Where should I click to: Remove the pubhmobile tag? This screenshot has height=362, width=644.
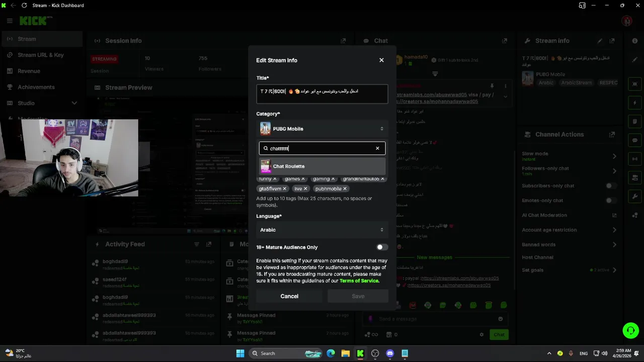(345, 189)
